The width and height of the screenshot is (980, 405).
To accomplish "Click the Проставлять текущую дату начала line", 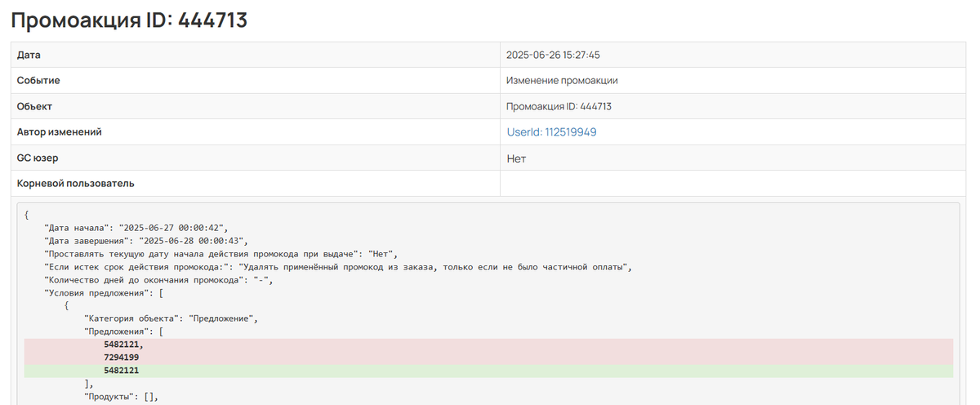I will pyautogui.click(x=220, y=254).
